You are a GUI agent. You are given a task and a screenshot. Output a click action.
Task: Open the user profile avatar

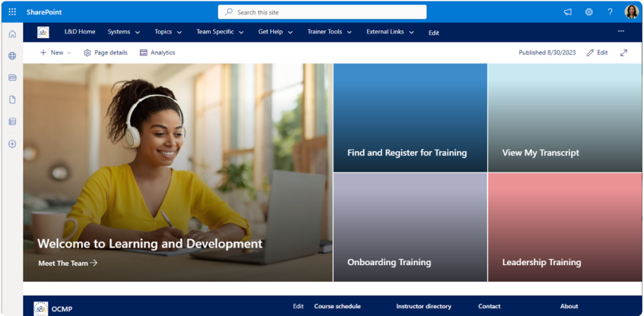(631, 12)
